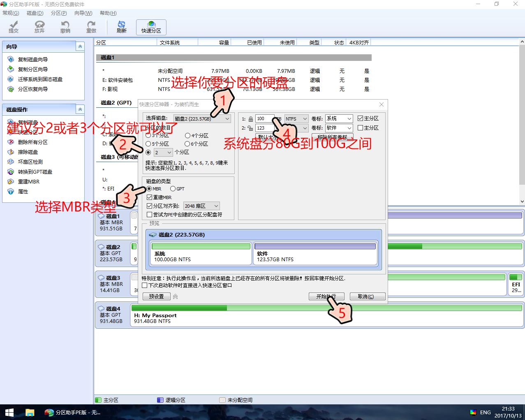Click the 刷新 (Refresh) toolbar icon
The image size is (525, 420).
[121, 27]
